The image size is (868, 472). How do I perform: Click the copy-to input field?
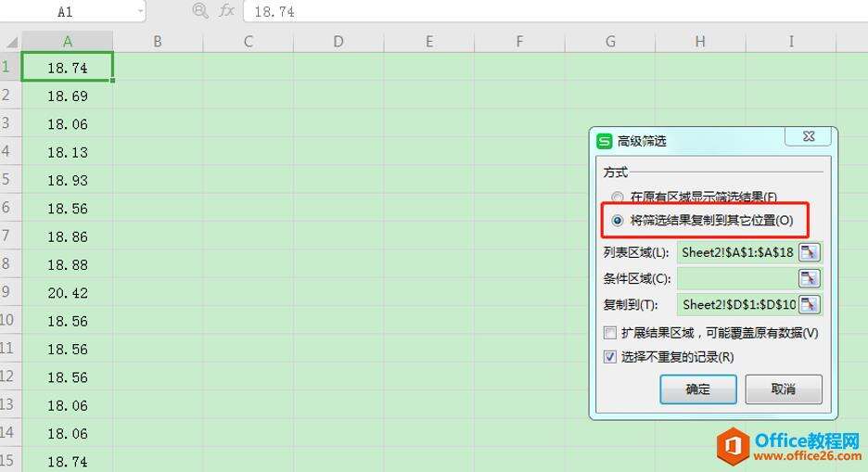point(737,304)
